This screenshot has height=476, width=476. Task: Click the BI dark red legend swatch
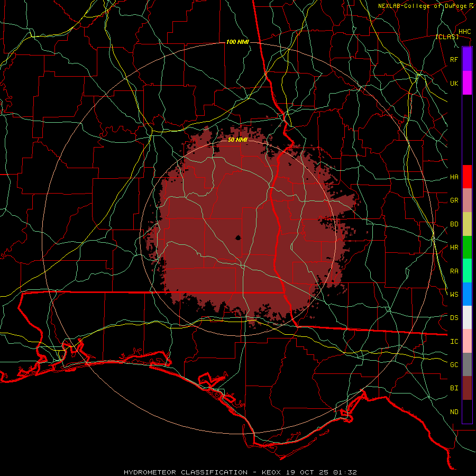[467, 388]
